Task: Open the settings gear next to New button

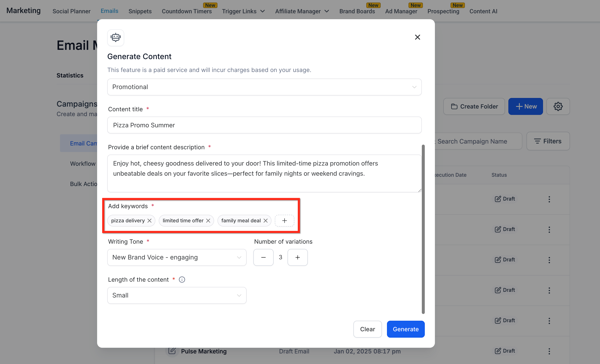Action: pyautogui.click(x=558, y=106)
